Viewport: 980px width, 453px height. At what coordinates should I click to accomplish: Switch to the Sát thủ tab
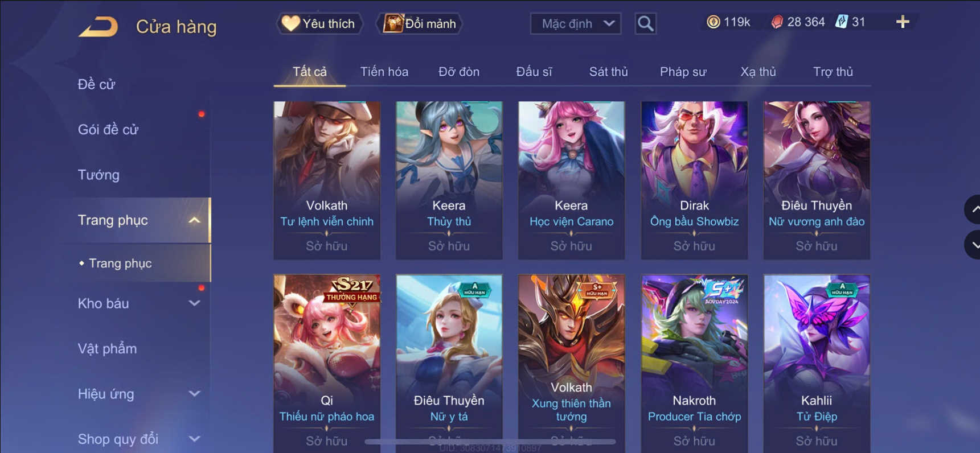coord(608,72)
